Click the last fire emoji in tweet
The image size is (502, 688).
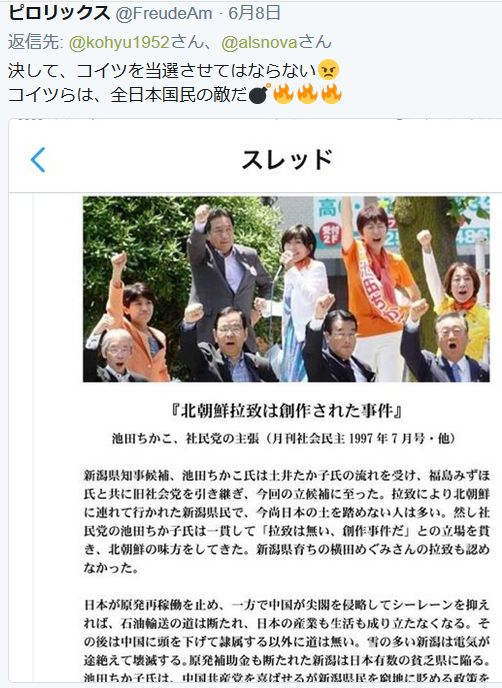(331, 93)
